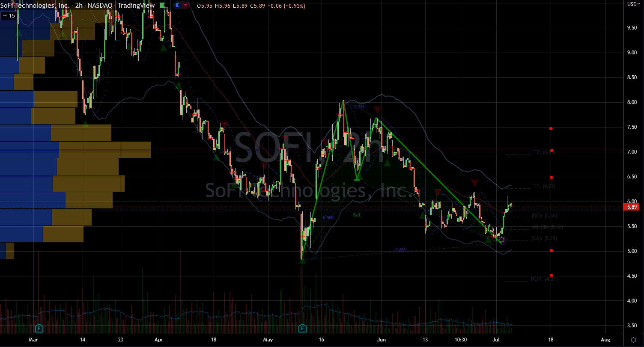This screenshot has height=347, width=644.
Task: Collapse the indicator legend showing 15
Action: tap(9, 16)
